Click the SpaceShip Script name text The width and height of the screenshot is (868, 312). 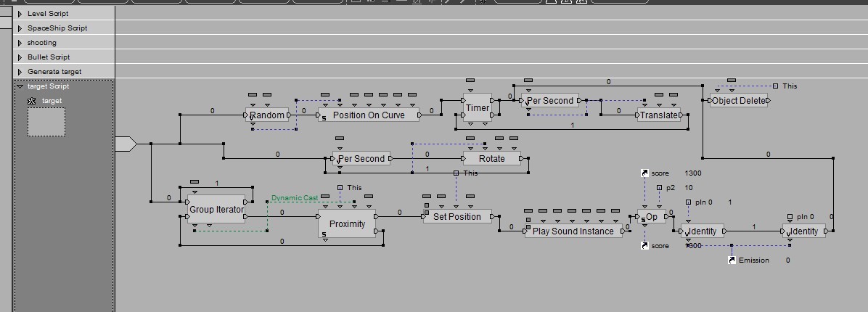[x=57, y=28]
